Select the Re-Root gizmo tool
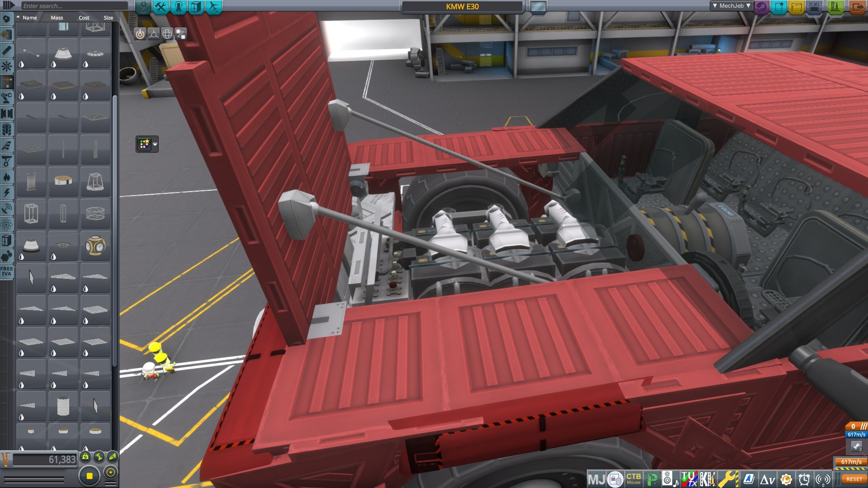The height and width of the screenshot is (488, 868). pos(181,34)
